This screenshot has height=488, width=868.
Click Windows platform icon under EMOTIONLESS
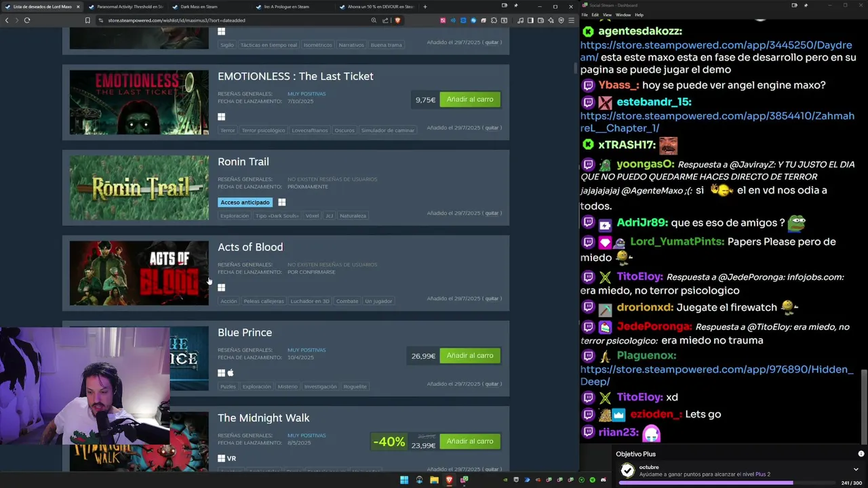click(x=221, y=117)
